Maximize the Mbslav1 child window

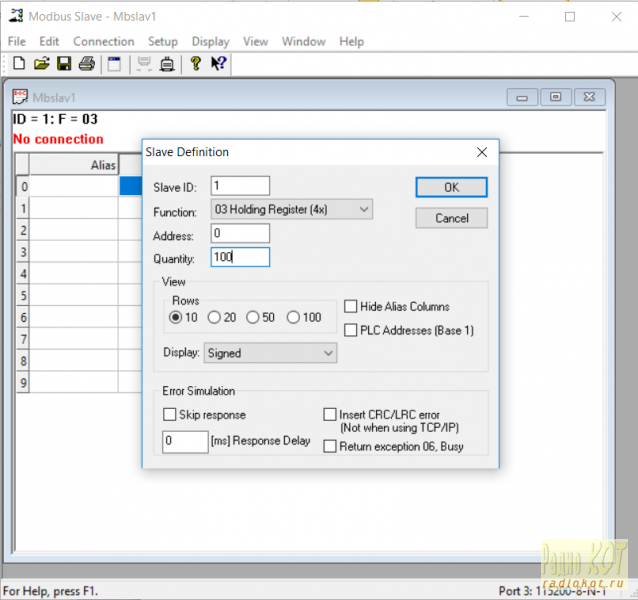coord(555,97)
